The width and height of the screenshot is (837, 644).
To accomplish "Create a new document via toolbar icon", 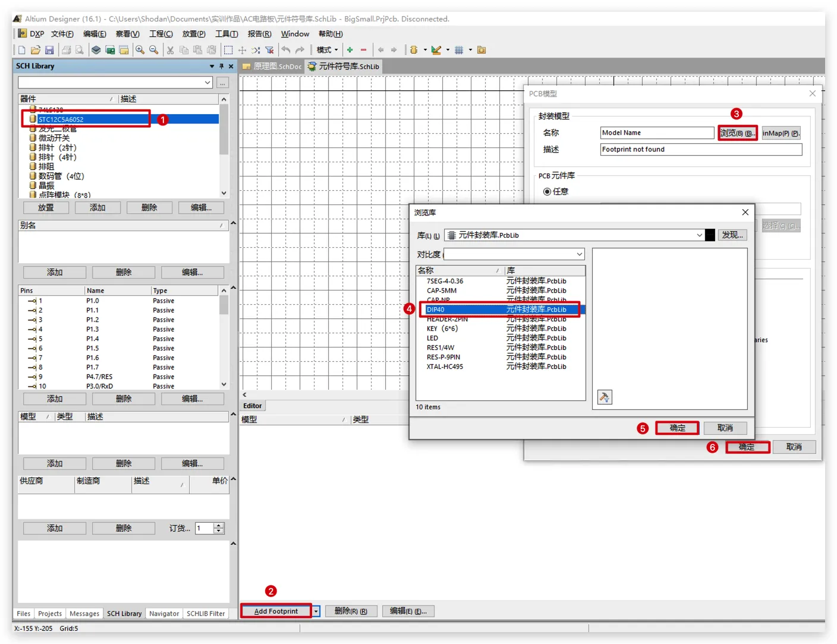I will (22, 50).
